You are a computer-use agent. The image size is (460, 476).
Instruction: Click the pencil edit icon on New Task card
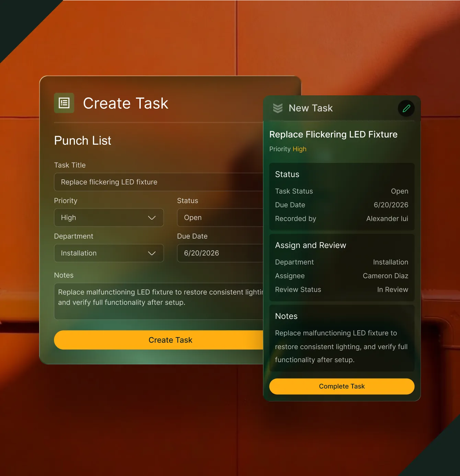tap(406, 108)
